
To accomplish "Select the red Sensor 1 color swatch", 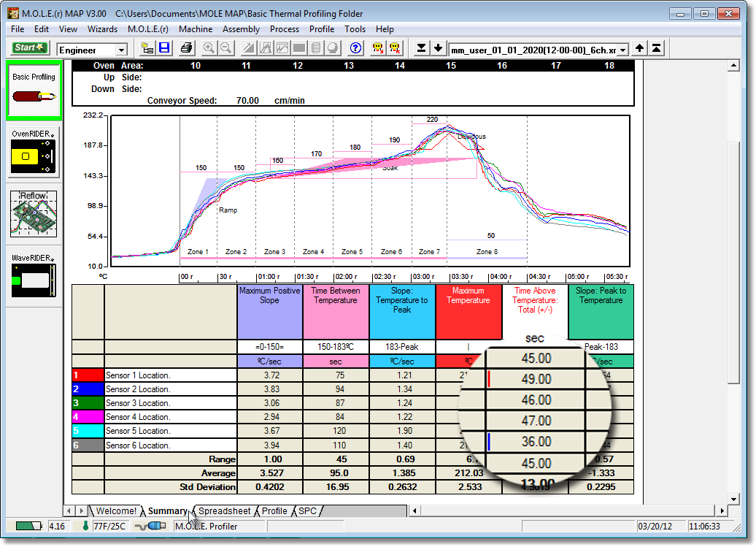I will point(88,375).
